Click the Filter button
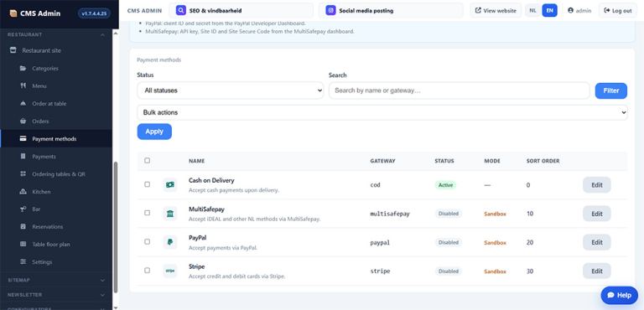 (610, 90)
